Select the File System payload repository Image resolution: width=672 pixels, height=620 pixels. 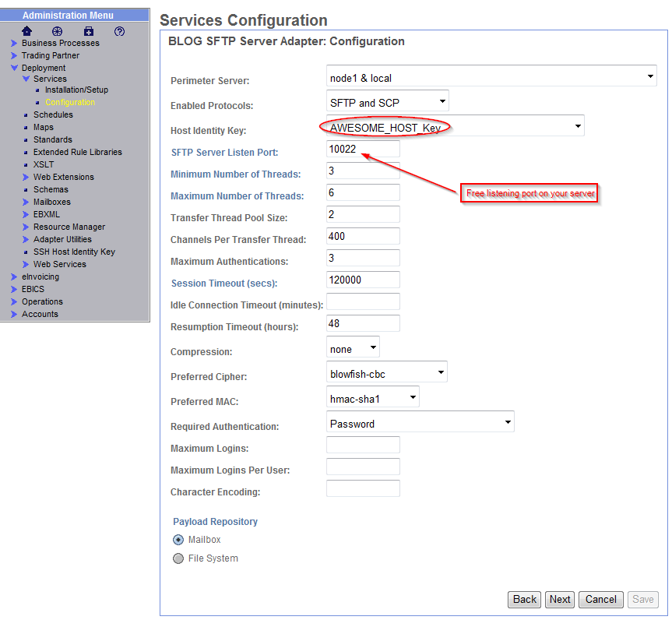tap(178, 558)
